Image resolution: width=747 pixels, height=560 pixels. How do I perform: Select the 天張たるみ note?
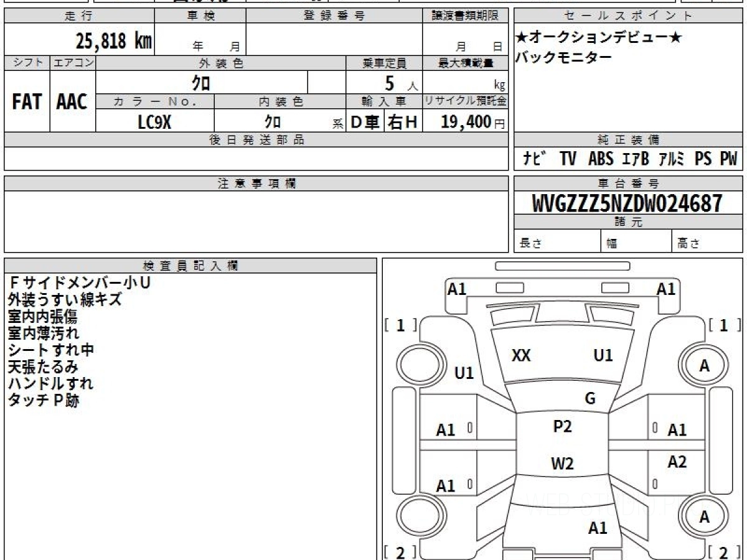43,366
